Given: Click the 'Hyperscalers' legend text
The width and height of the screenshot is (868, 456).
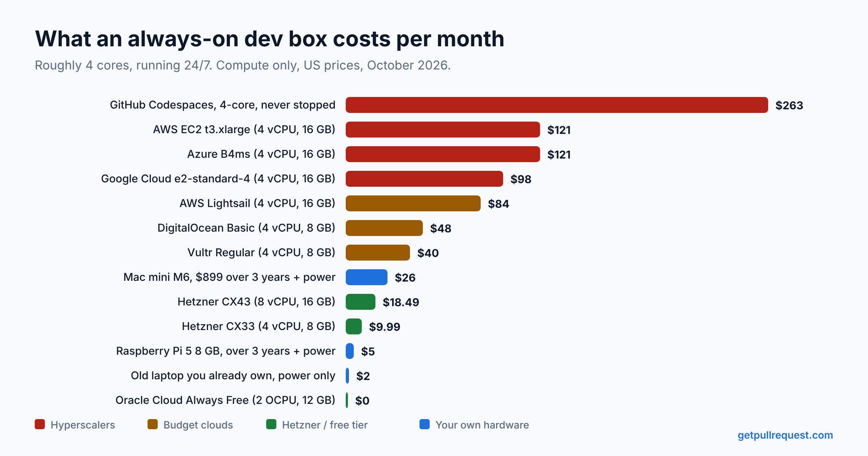Looking at the screenshot, I should pyautogui.click(x=83, y=425).
